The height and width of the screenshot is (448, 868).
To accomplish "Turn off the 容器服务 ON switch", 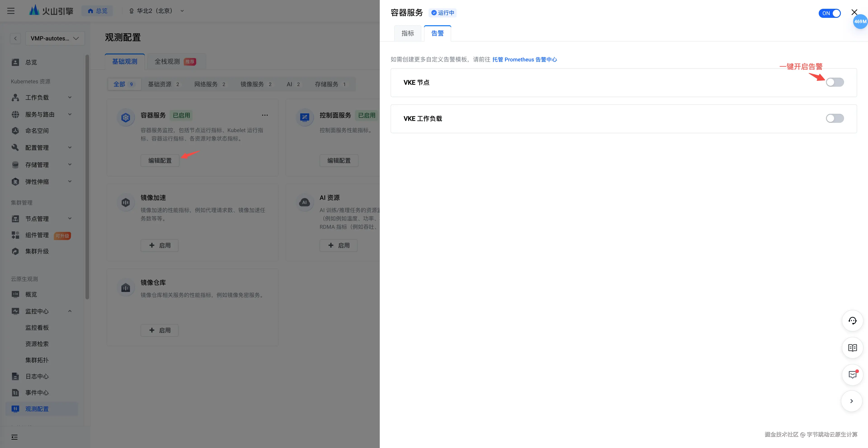I will (829, 13).
